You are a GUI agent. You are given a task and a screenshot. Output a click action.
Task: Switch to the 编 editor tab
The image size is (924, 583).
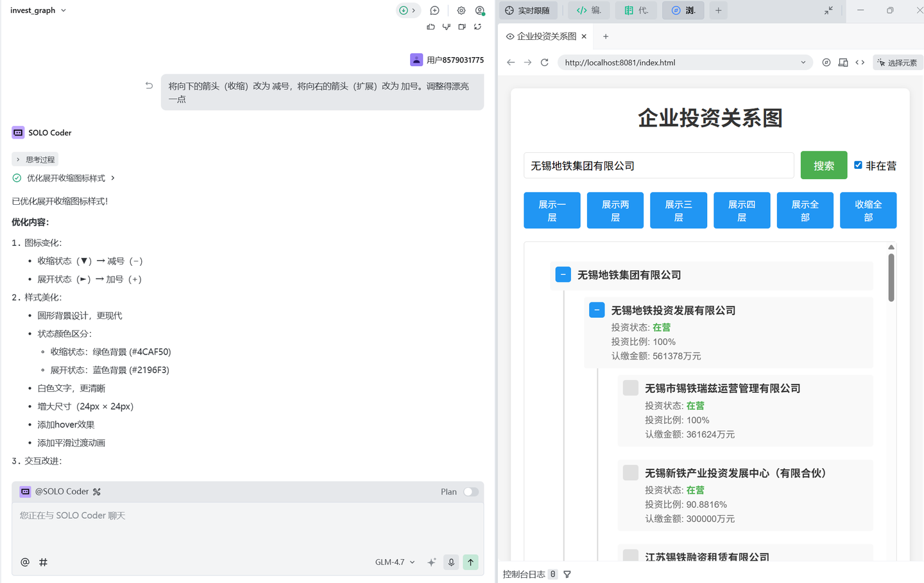tap(589, 10)
